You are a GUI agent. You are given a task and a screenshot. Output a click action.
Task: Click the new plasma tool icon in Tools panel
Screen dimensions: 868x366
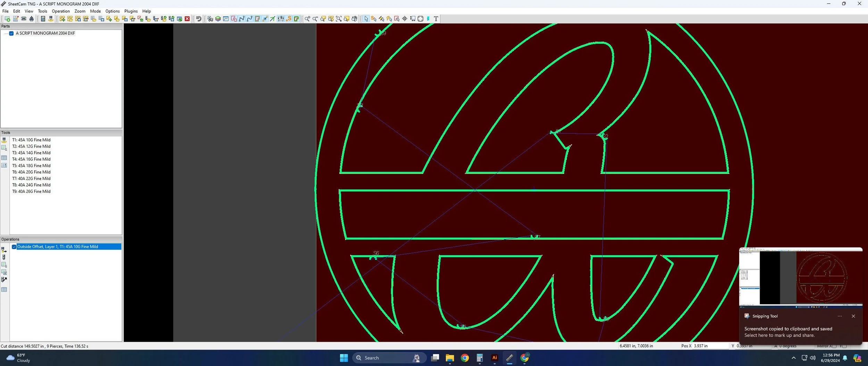pos(4,140)
